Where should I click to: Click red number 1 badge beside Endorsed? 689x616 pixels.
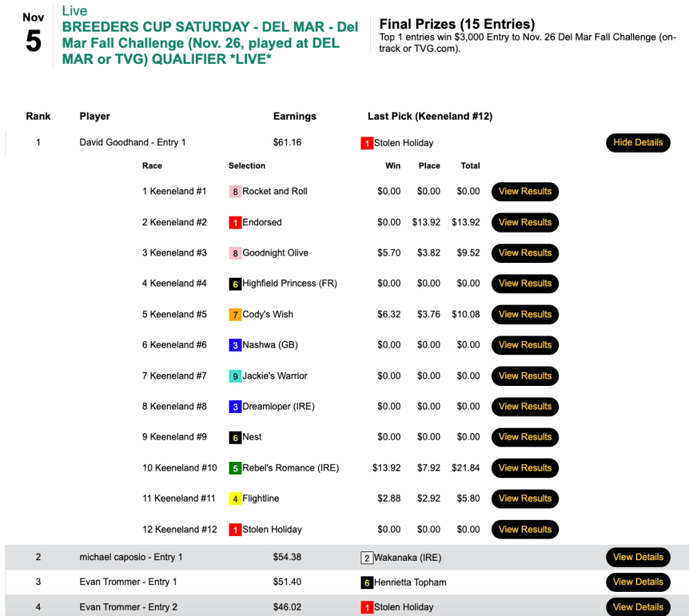pos(235,223)
